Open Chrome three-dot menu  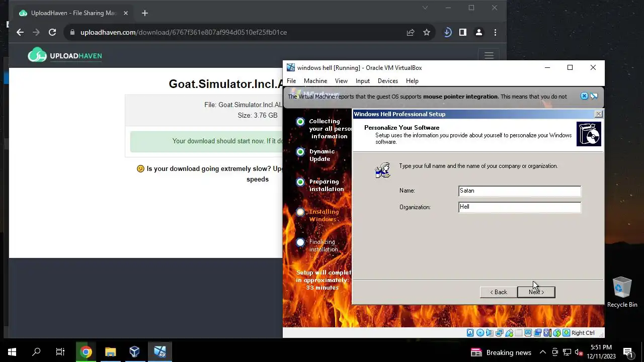click(x=495, y=32)
